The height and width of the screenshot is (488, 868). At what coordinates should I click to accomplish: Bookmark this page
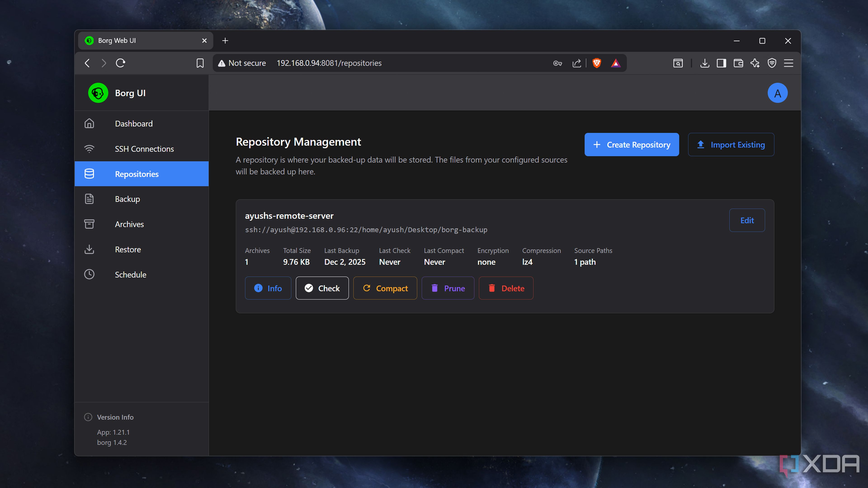(200, 63)
